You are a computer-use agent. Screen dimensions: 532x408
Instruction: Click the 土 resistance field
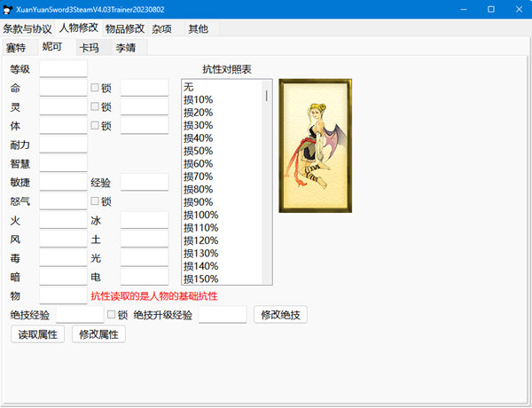tap(145, 239)
